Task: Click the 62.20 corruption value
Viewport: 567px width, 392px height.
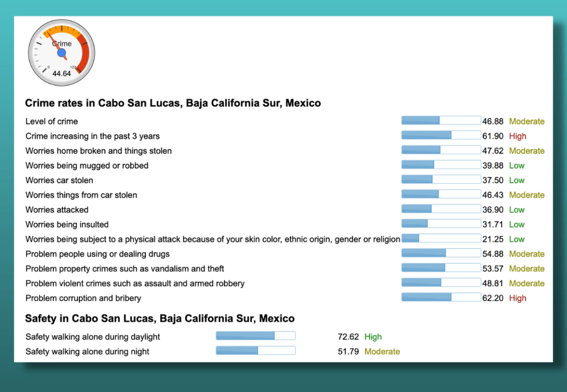Action: click(x=493, y=298)
